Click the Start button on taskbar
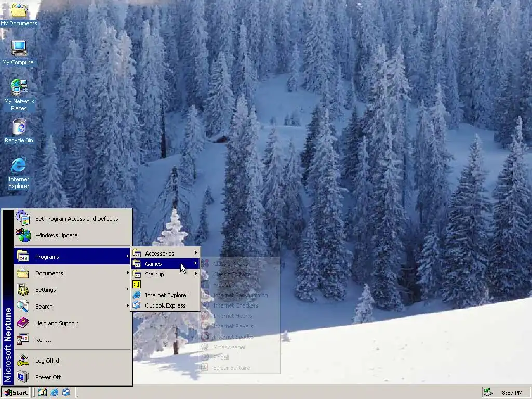Screen dimensions: 532x399 16,393
